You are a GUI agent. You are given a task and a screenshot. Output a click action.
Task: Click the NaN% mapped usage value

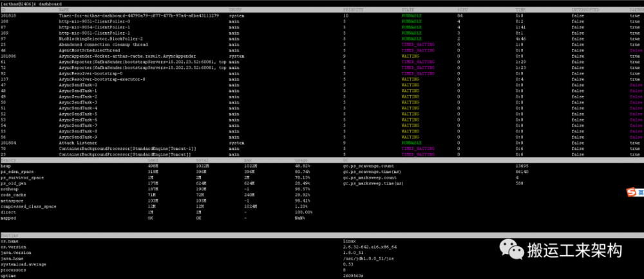(300, 218)
